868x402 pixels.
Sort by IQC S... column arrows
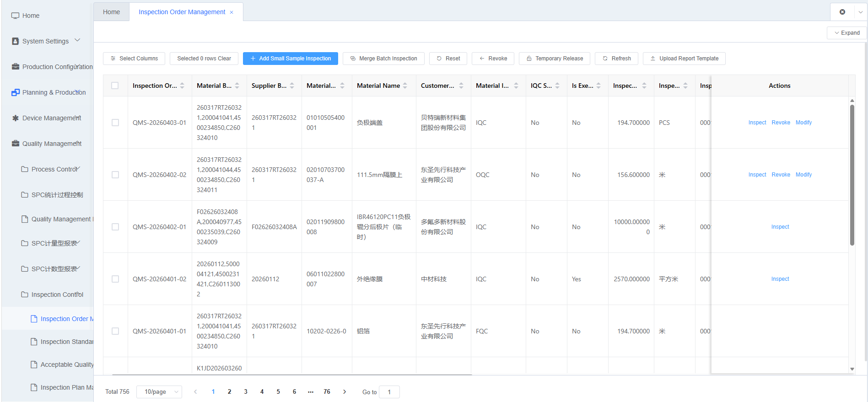(x=557, y=86)
